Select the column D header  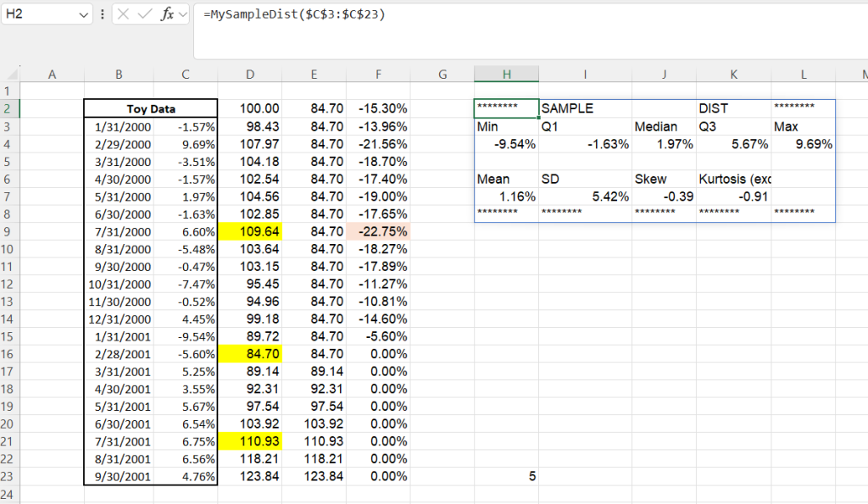(x=250, y=75)
